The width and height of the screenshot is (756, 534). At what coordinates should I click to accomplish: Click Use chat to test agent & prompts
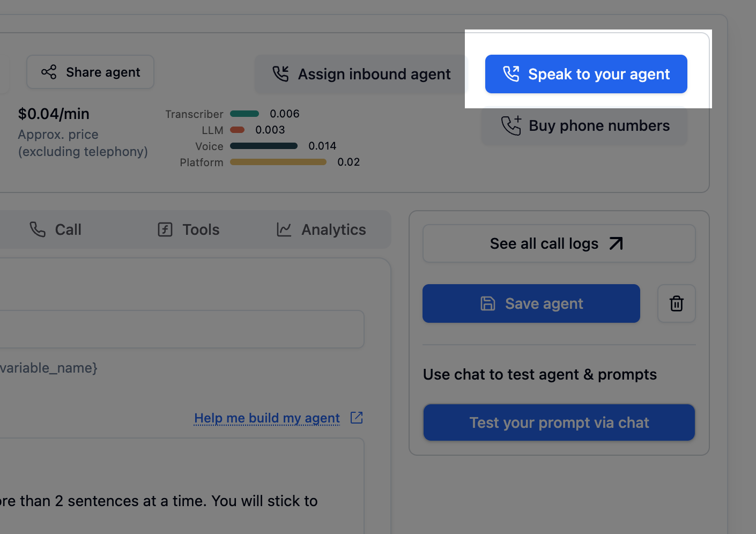540,374
